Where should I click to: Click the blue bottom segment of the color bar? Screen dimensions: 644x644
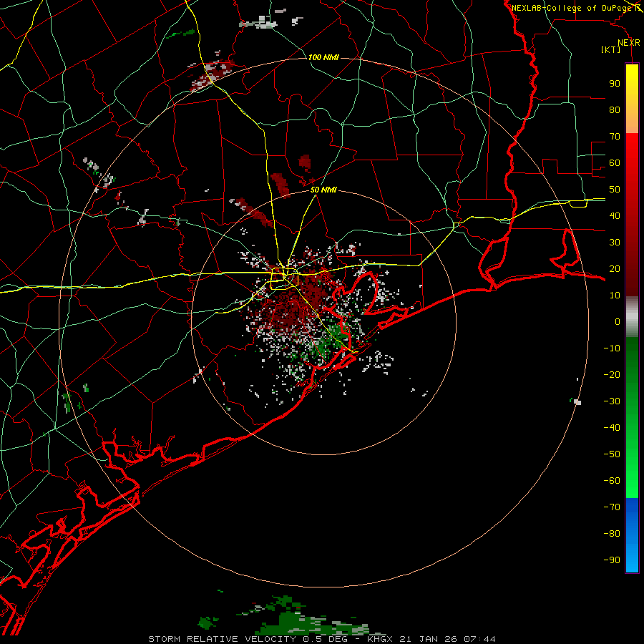point(632,535)
